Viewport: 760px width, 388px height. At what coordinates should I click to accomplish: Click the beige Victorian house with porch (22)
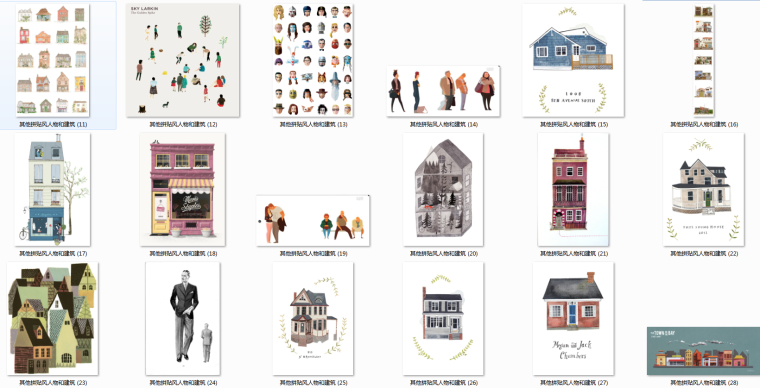704,190
